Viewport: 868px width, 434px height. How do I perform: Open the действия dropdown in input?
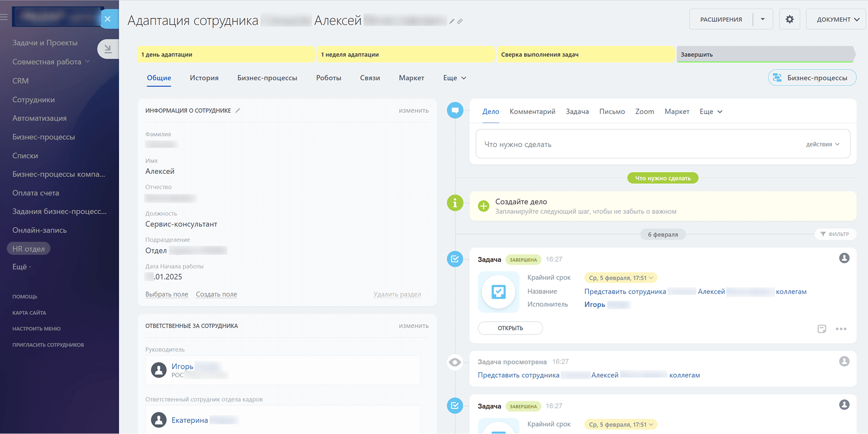pyautogui.click(x=823, y=144)
